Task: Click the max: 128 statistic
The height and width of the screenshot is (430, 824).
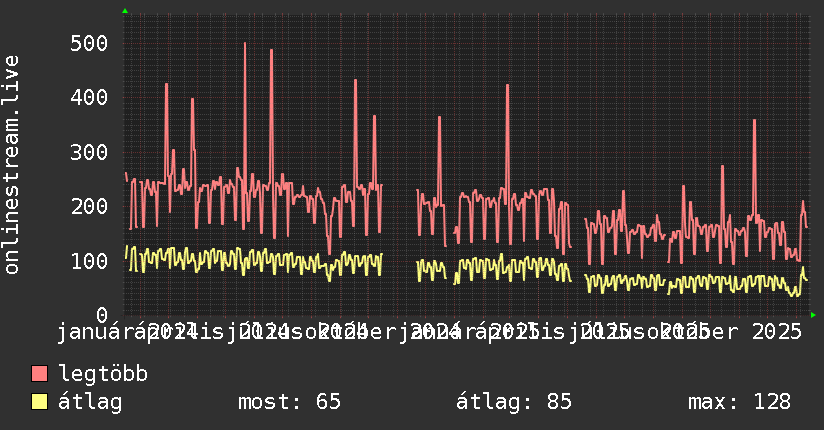Action: (739, 402)
